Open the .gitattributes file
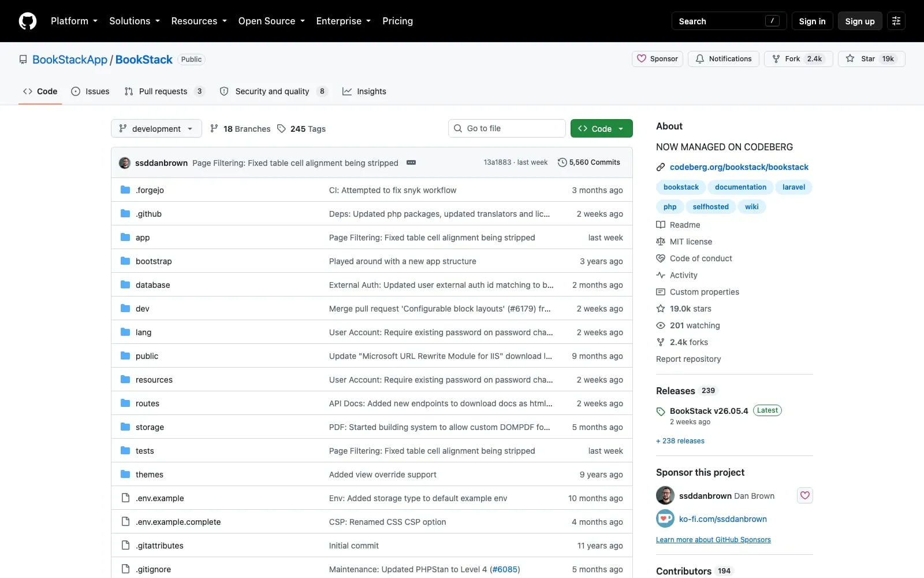This screenshot has width=924, height=578. pyautogui.click(x=159, y=546)
